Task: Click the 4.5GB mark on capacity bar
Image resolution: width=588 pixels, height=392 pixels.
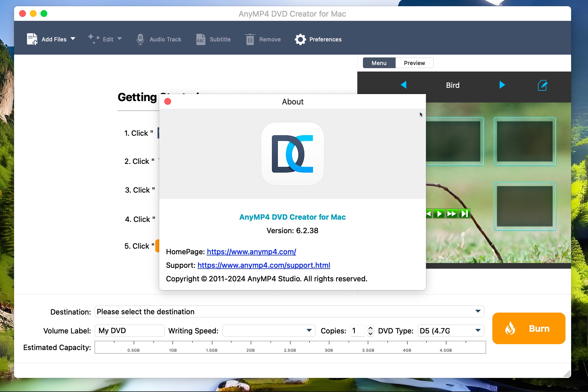Action: tap(446, 350)
